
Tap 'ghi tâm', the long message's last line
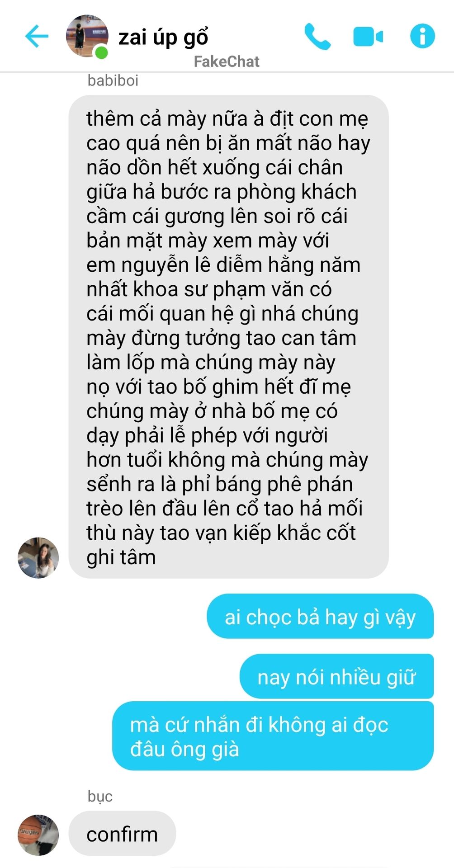(121, 557)
